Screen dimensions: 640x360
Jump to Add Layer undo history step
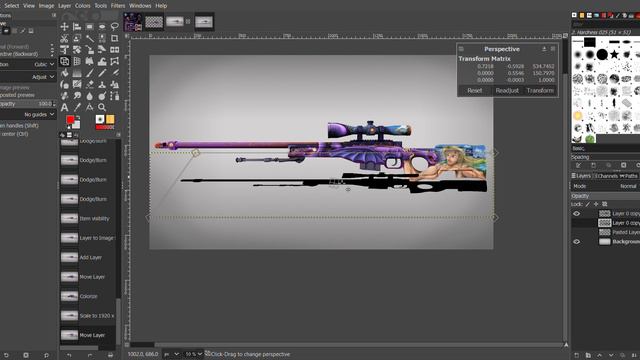point(89,258)
